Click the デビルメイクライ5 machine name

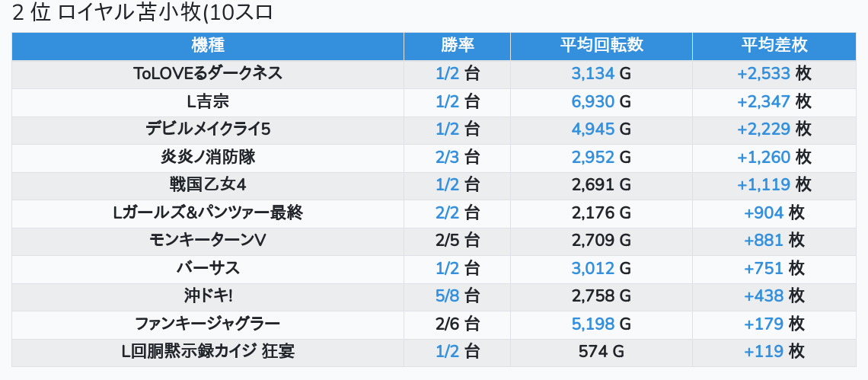(208, 129)
